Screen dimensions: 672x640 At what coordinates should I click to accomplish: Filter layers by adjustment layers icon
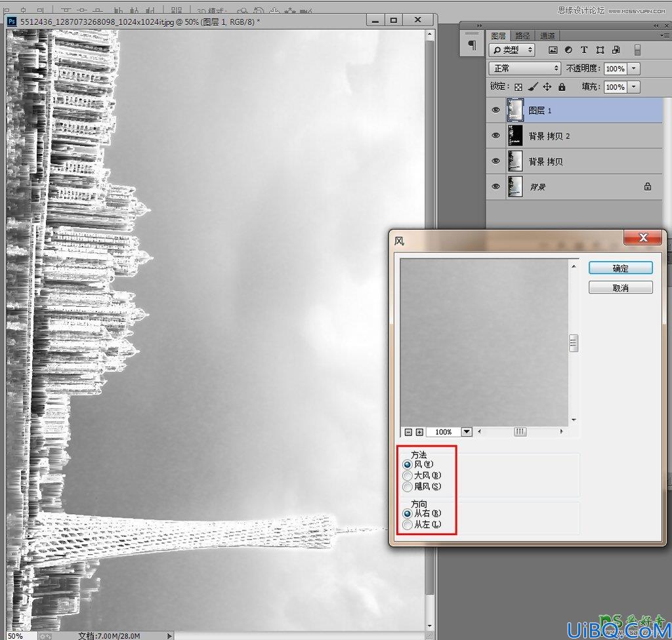[x=568, y=50]
